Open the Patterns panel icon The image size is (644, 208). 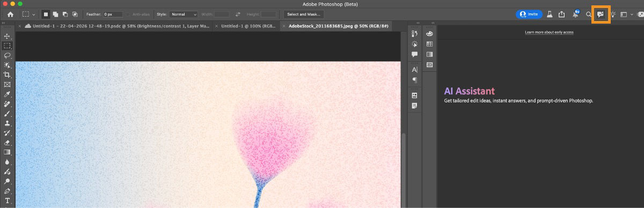[429, 65]
